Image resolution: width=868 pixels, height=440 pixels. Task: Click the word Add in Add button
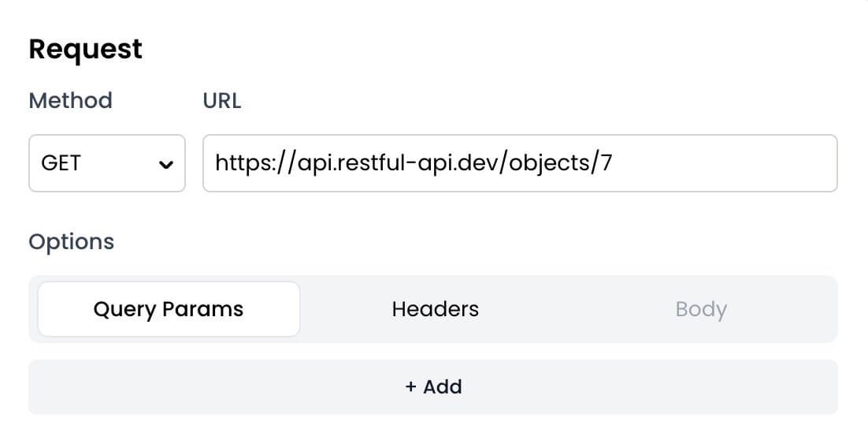click(443, 387)
